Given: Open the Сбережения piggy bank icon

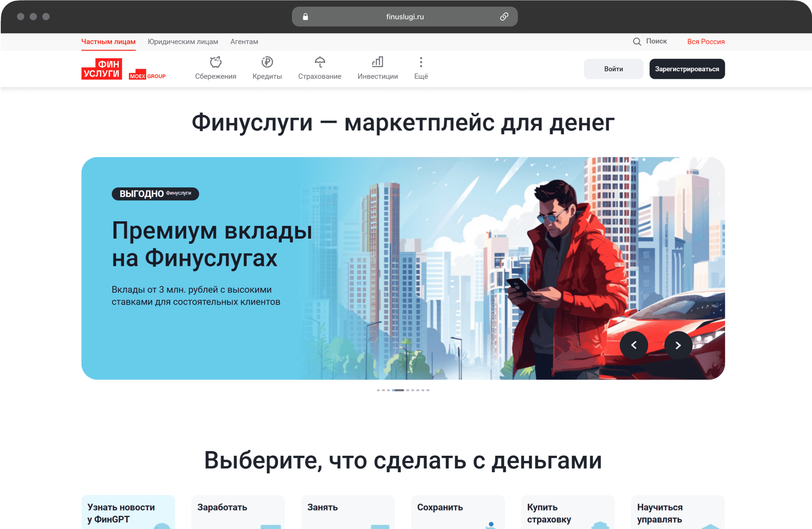Looking at the screenshot, I should (x=216, y=62).
